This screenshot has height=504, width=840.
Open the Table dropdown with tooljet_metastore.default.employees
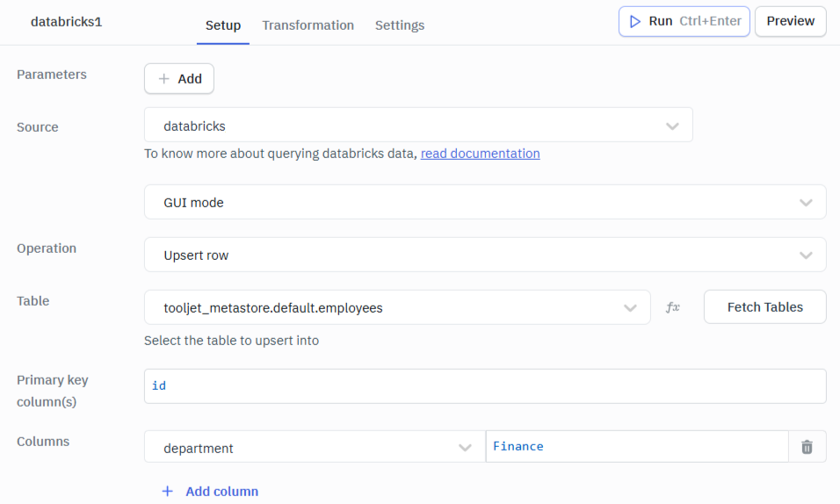[x=397, y=307]
